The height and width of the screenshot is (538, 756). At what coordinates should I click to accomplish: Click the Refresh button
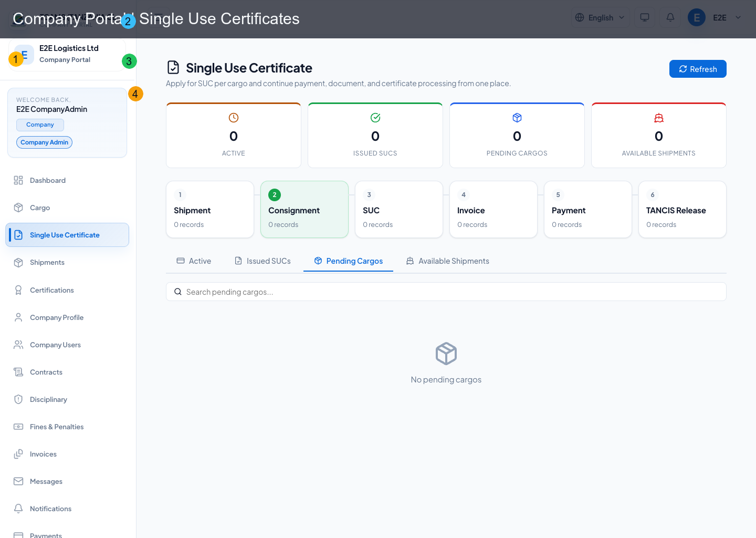click(698, 69)
